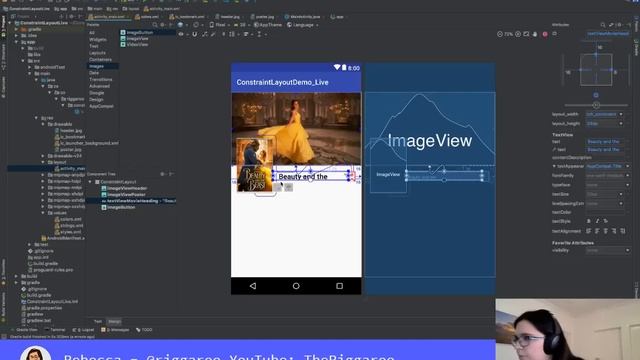
Task: Switch to the Text tab below editor
Action: coord(98,322)
